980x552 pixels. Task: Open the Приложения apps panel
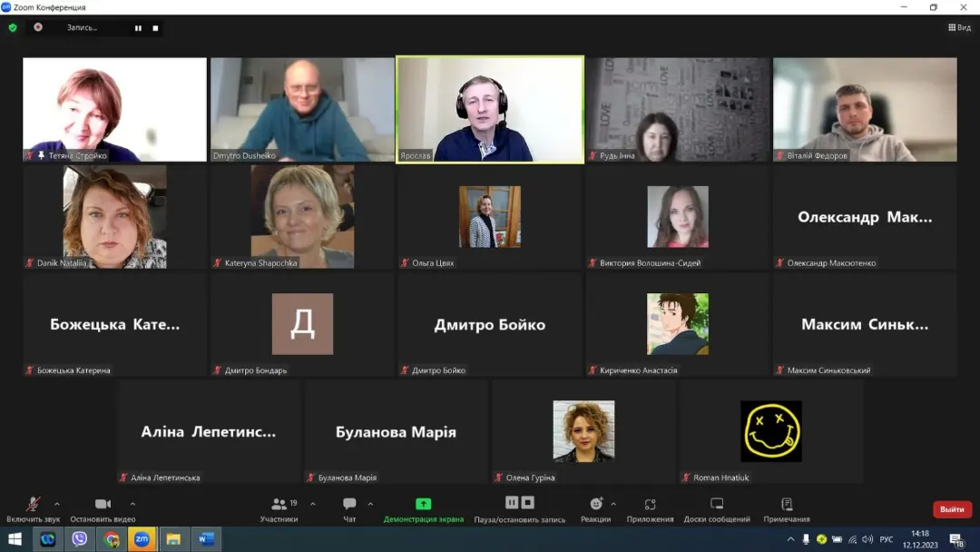tap(650, 509)
